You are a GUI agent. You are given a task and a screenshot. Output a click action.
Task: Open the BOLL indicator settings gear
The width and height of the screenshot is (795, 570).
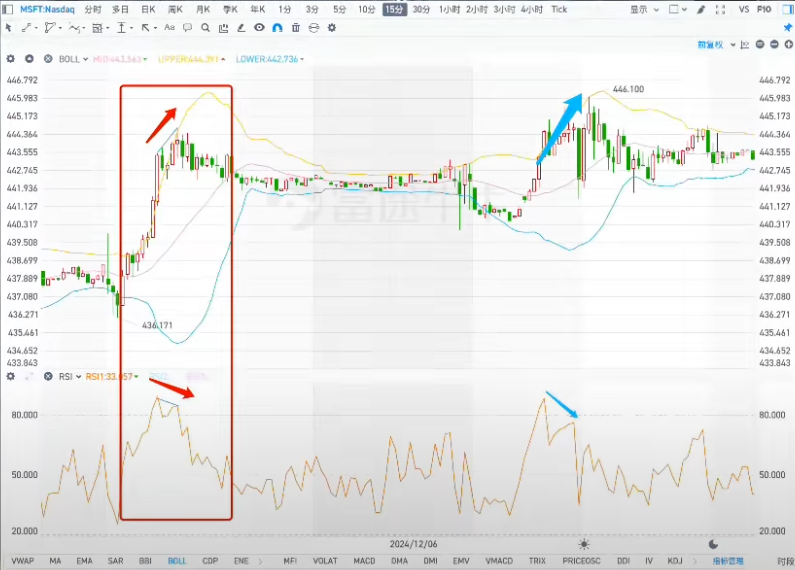click(x=11, y=59)
